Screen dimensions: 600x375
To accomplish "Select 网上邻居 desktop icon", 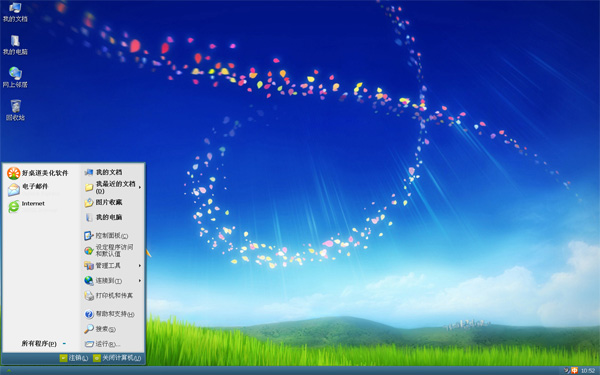I will (15, 78).
